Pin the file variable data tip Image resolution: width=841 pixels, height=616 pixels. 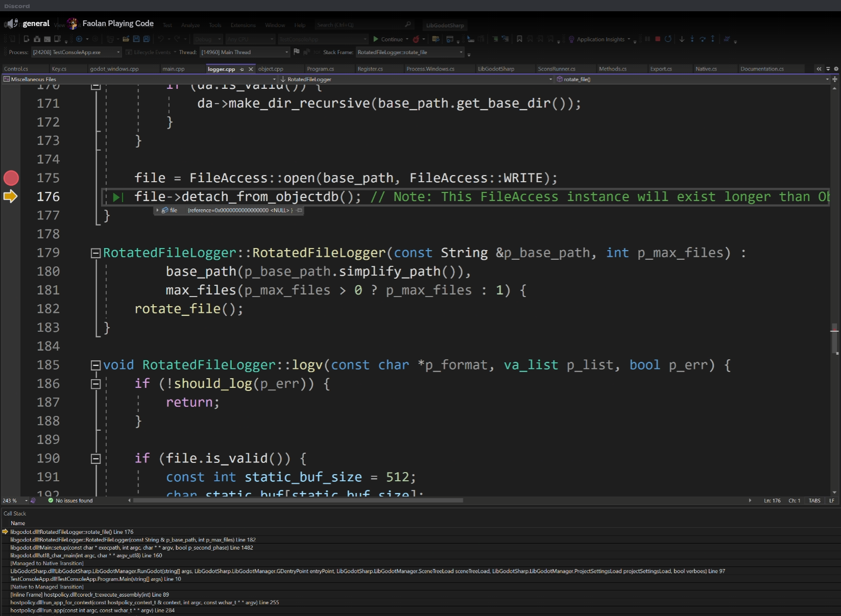tap(299, 210)
